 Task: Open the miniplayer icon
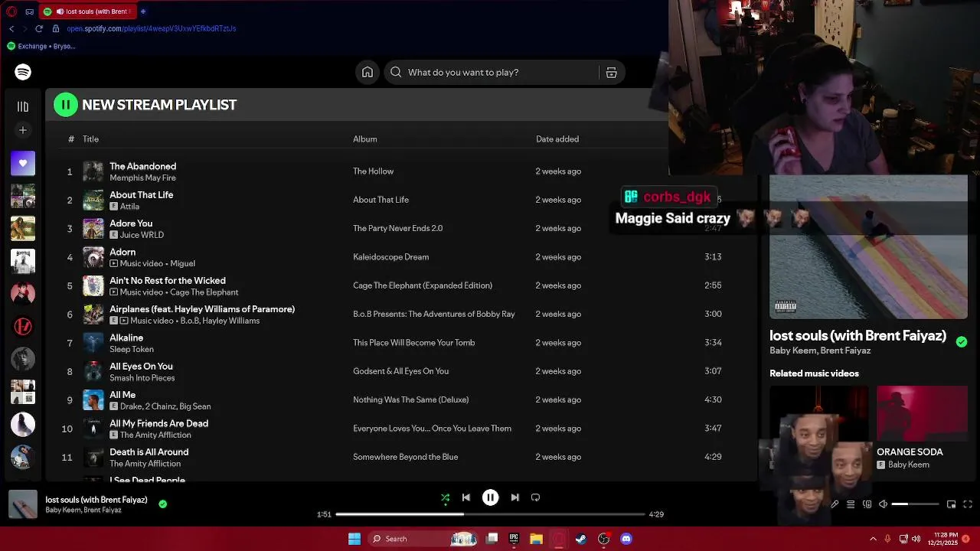(951, 504)
